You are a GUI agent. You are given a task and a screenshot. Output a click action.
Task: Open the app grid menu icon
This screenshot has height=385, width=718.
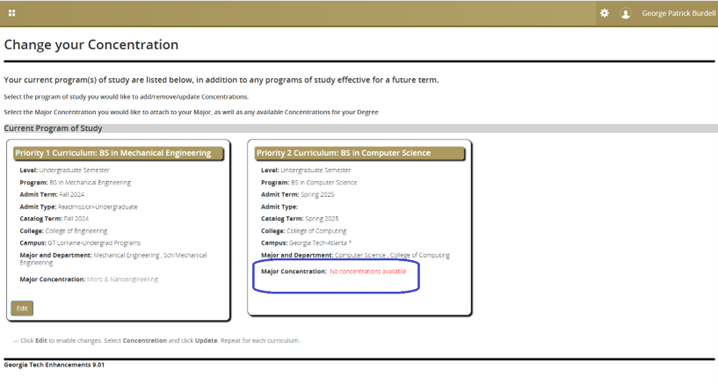tap(12, 13)
